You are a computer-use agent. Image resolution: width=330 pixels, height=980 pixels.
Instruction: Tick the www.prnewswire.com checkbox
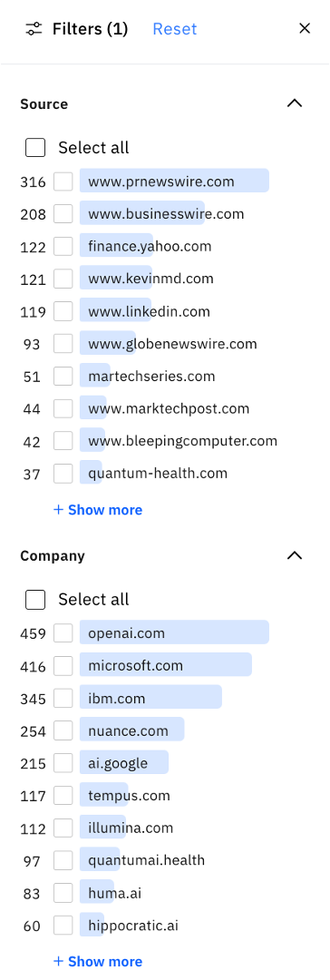point(63,181)
